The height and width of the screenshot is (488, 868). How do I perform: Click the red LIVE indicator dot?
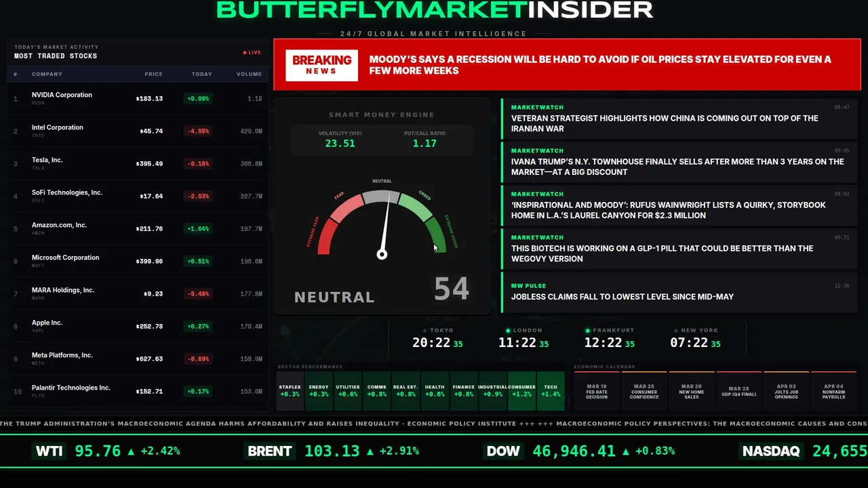point(245,52)
